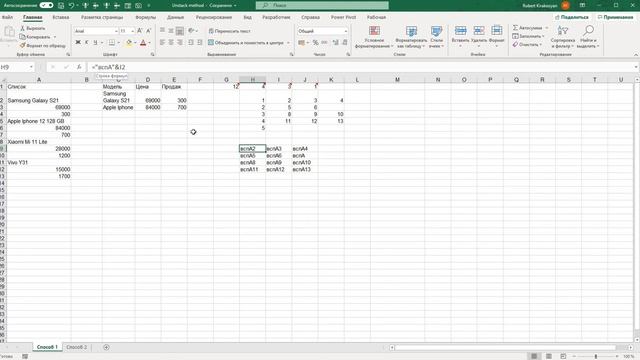Click the Sort and Filter icon
640x360 pixels.
[562, 31]
